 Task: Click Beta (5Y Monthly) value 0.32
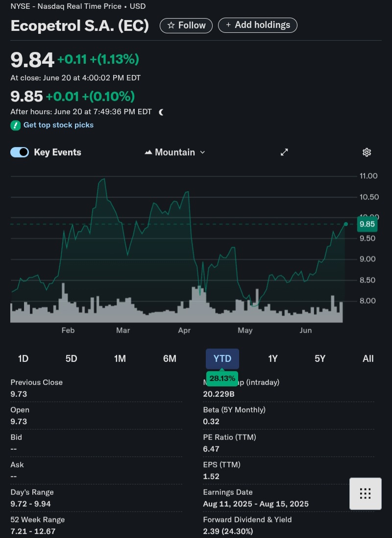pyautogui.click(x=211, y=422)
